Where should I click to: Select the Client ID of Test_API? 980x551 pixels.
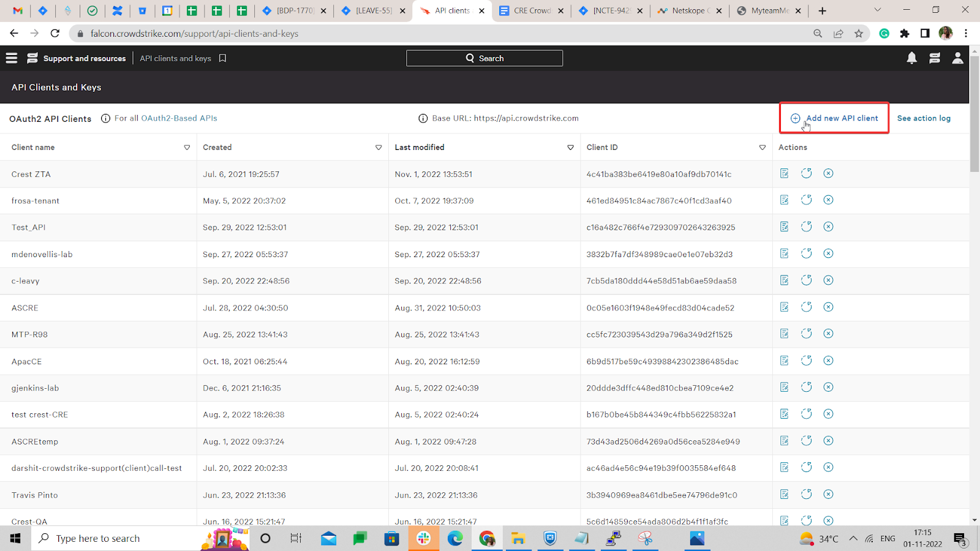point(661,228)
